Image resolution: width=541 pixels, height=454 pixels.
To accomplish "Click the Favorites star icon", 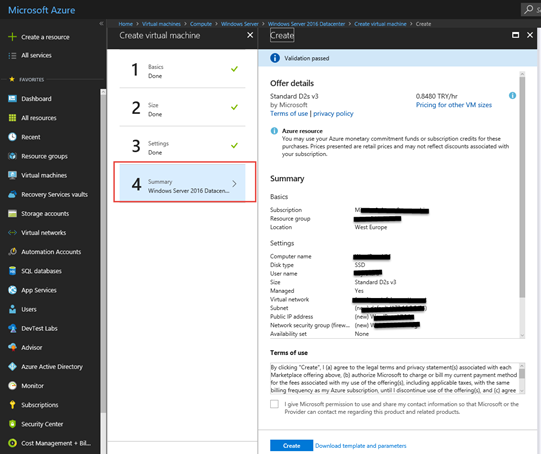I will point(12,79).
